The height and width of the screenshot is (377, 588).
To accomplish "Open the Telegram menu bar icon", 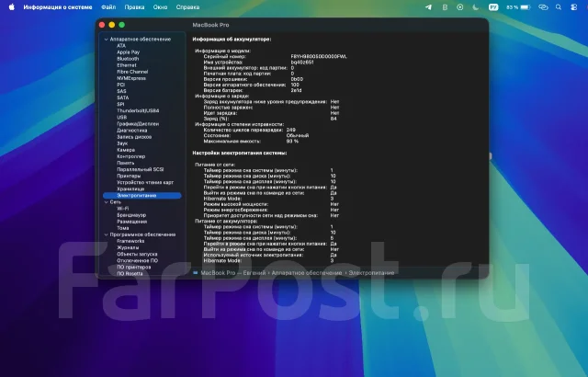I will [x=428, y=7].
